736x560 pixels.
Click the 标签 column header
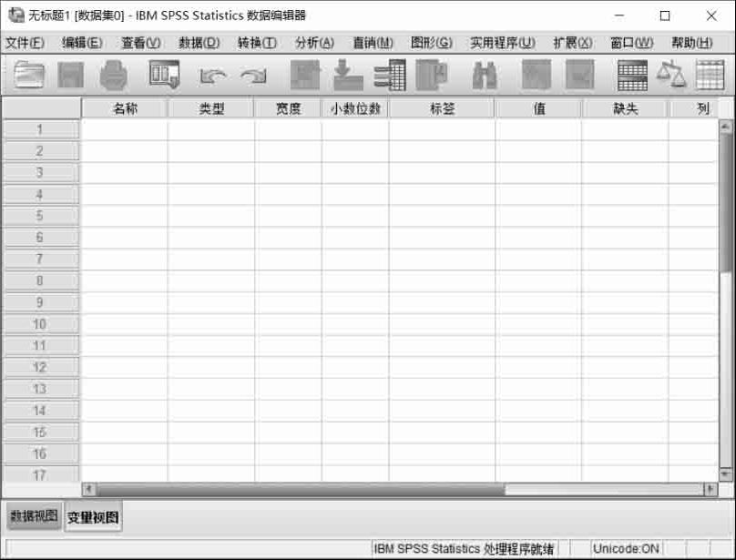pyautogui.click(x=442, y=108)
